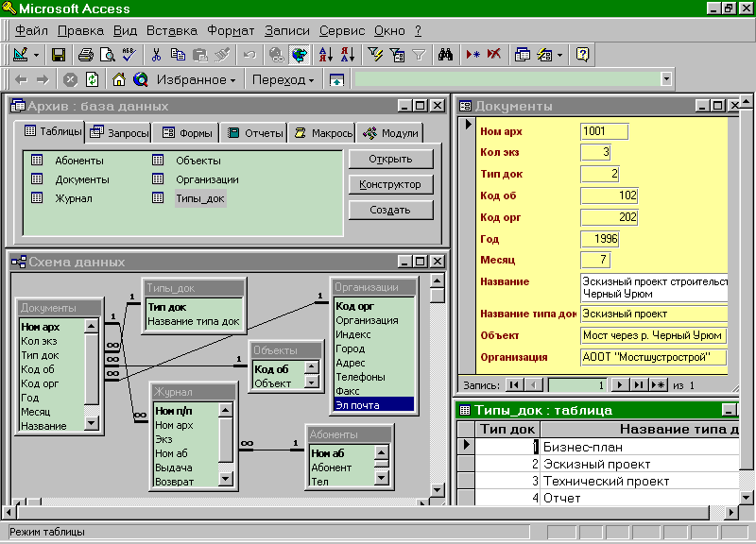Filter by selection lightning funnel icon
Viewport: 756px width, 544px height.
click(x=375, y=55)
